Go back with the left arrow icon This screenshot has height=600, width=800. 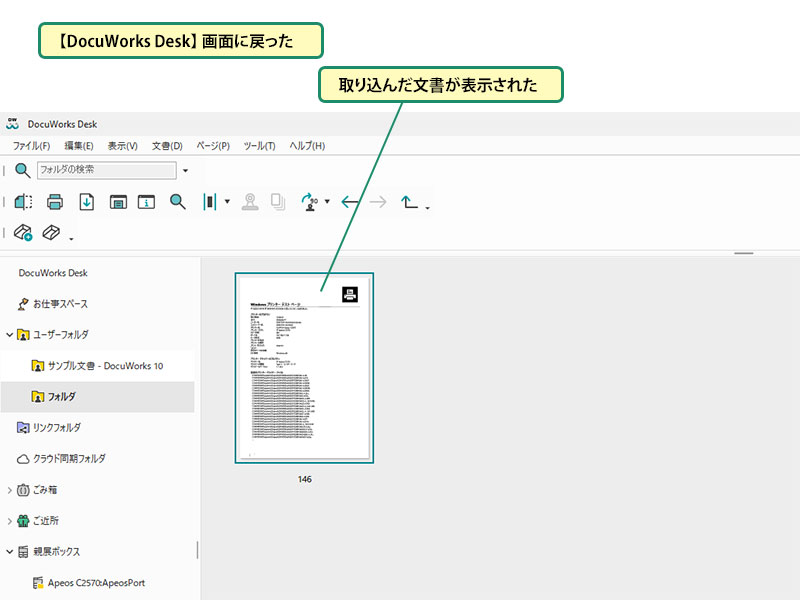pos(349,202)
